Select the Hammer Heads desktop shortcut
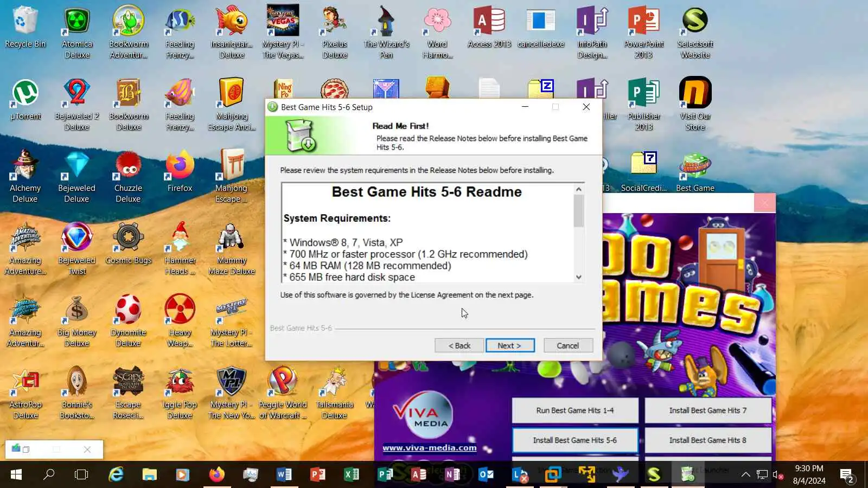 [180, 249]
